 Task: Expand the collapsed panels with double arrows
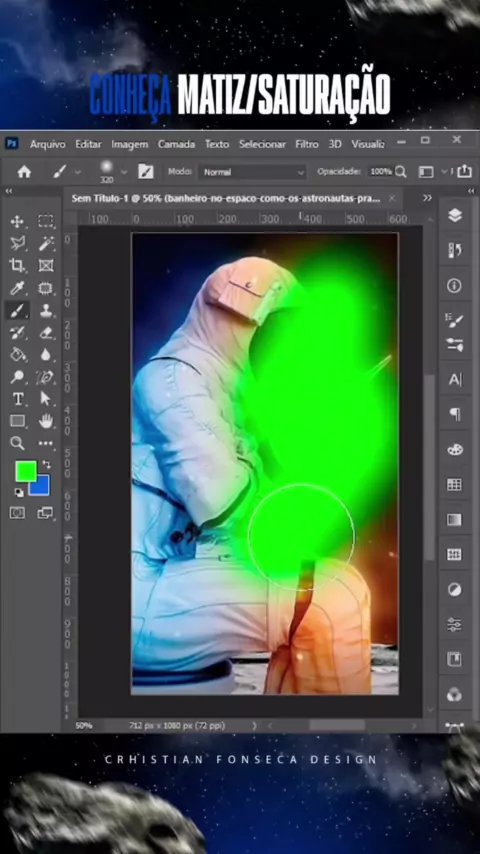427,198
